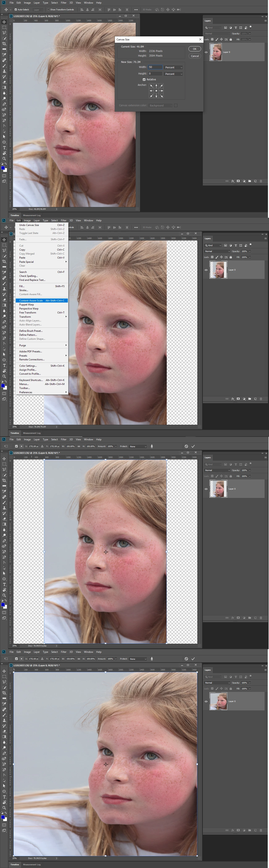Choose the Brush tool in the window showing the Edit menu

4,283
